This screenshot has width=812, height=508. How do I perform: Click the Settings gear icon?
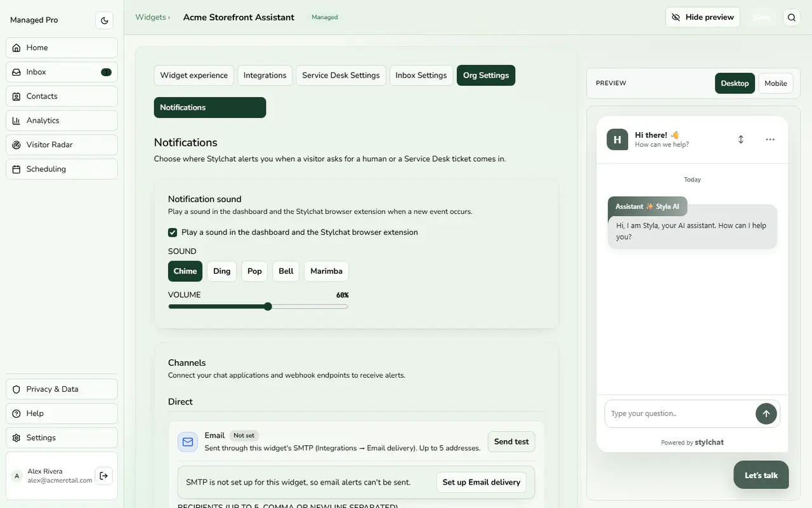pos(16,438)
